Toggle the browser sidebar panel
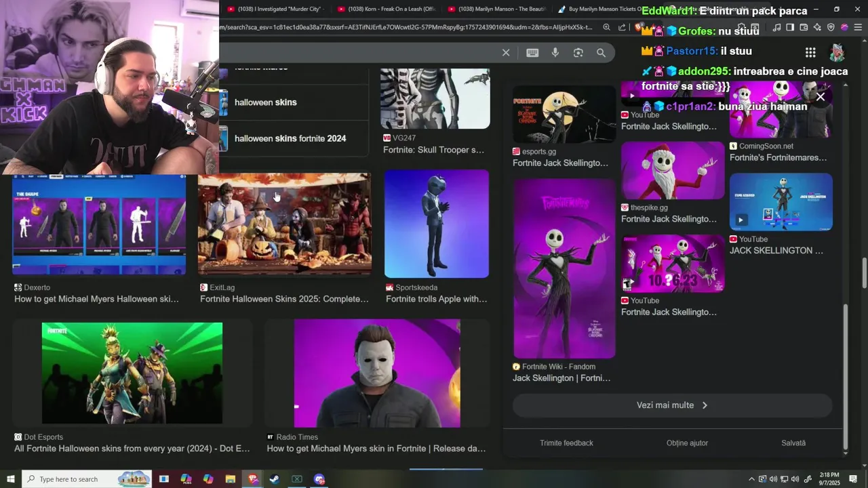 coord(790,27)
